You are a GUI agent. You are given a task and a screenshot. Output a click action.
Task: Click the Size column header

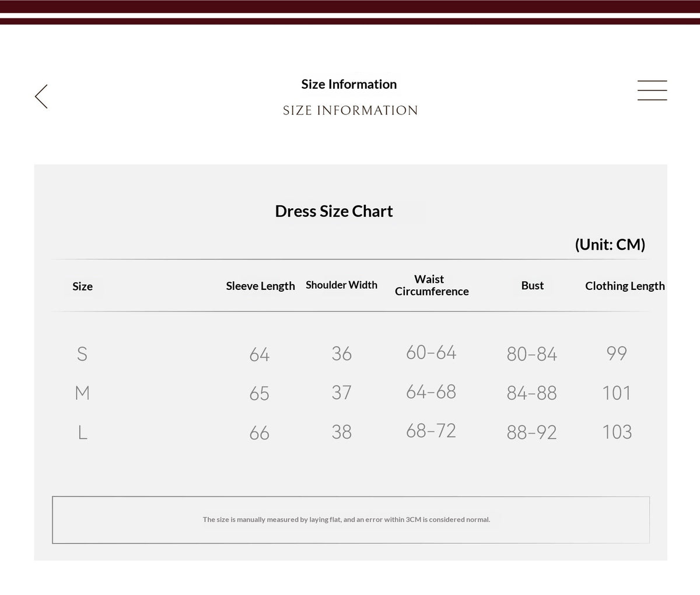coord(82,286)
